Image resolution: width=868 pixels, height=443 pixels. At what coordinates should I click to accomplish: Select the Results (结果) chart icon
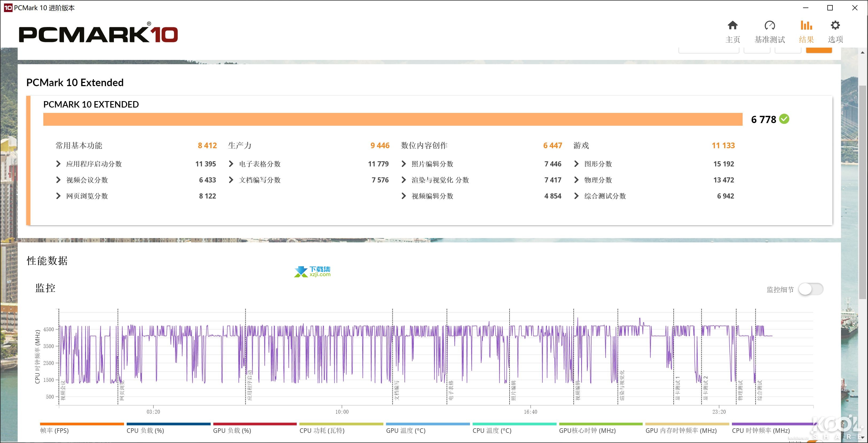coord(806,25)
